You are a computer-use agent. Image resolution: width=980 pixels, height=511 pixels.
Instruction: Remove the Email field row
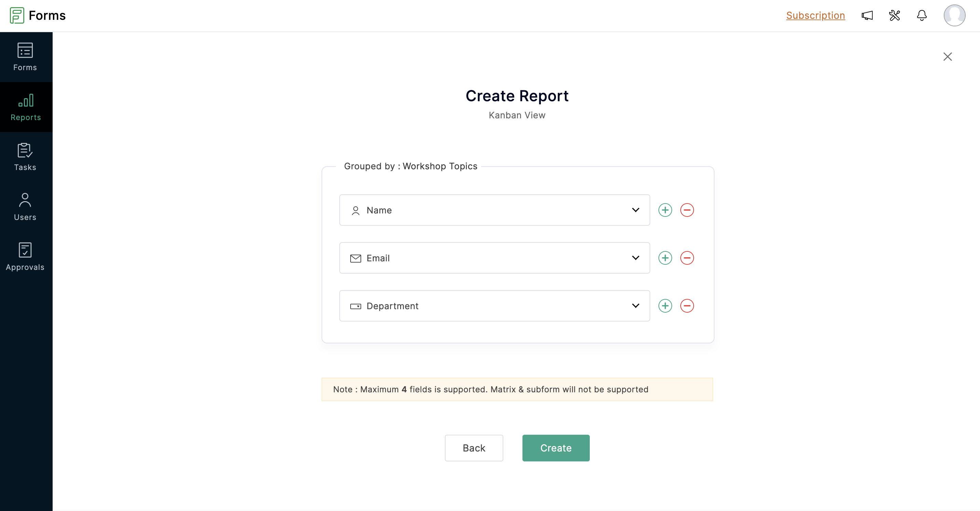click(x=687, y=258)
